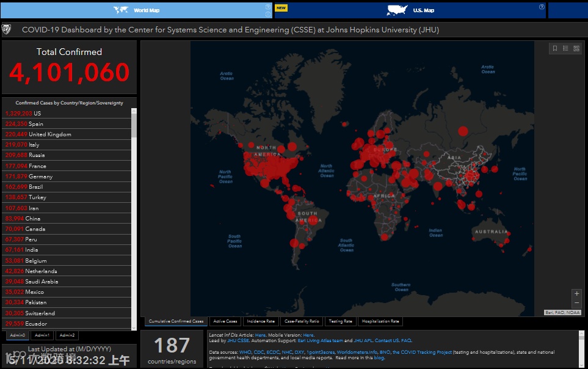Open the Worldometers.info link
The image size is (588, 369).
[357, 352]
